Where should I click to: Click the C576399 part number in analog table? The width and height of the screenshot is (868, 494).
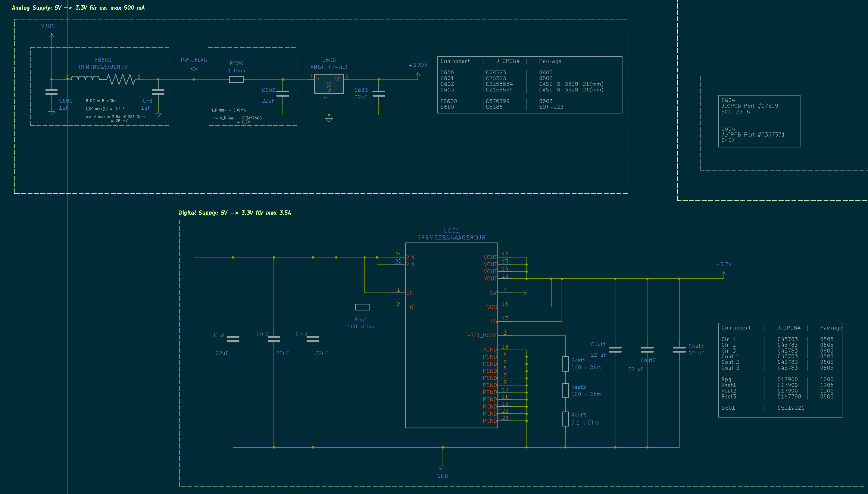point(497,101)
